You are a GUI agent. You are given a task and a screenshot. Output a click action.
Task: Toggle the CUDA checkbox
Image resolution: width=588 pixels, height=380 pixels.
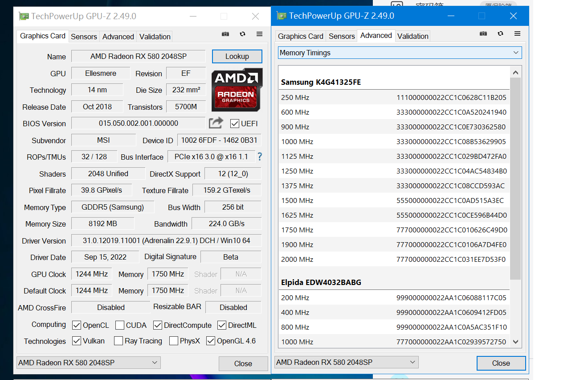point(120,325)
